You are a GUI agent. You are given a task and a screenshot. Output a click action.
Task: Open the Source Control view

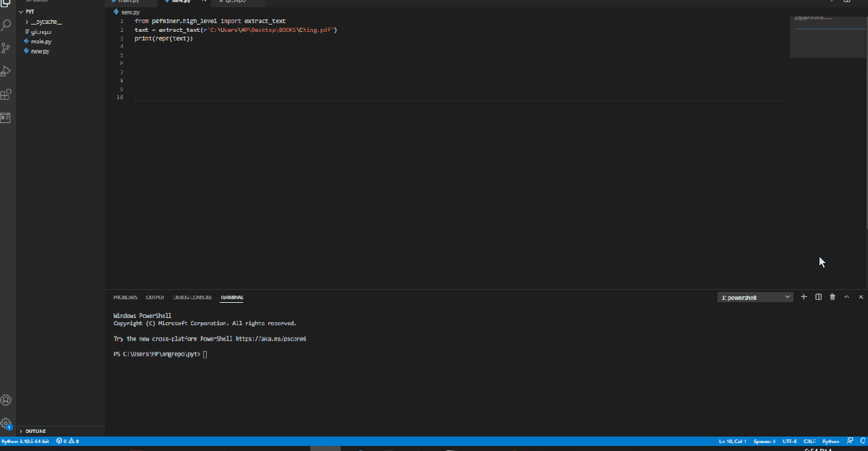pyautogui.click(x=7, y=48)
